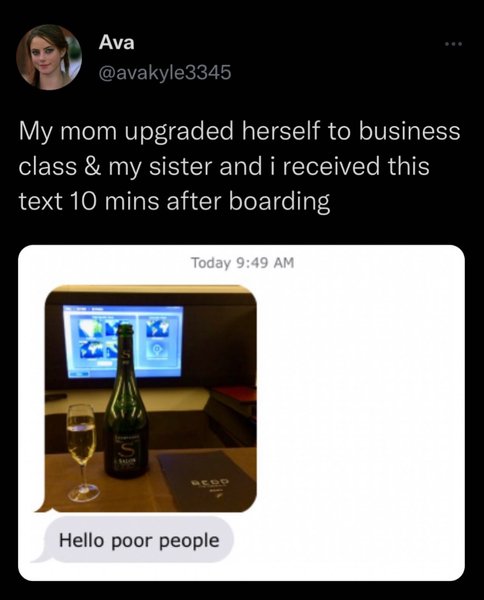Click the Today 9:49 AM timestamp
The image size is (484, 600).
click(x=243, y=263)
